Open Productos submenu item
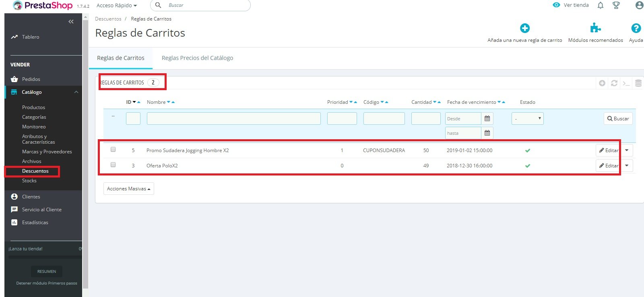Viewport: 644px width, 297px height. [x=33, y=107]
